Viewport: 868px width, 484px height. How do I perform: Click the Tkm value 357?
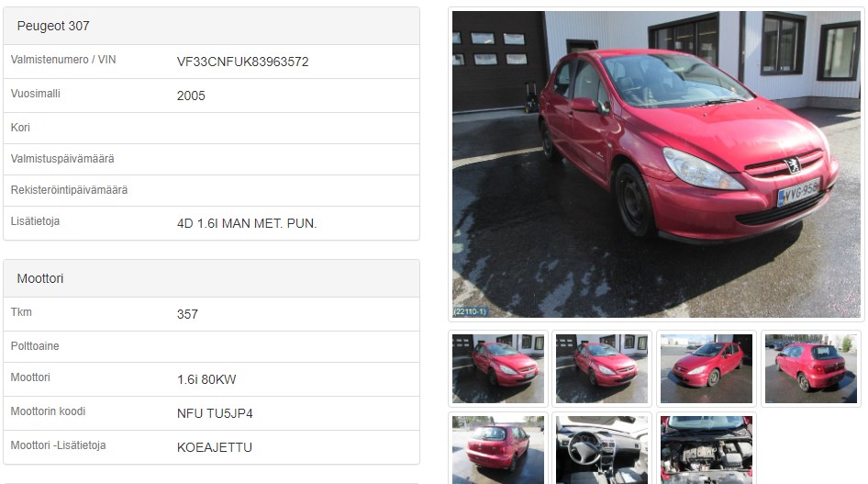click(x=187, y=314)
